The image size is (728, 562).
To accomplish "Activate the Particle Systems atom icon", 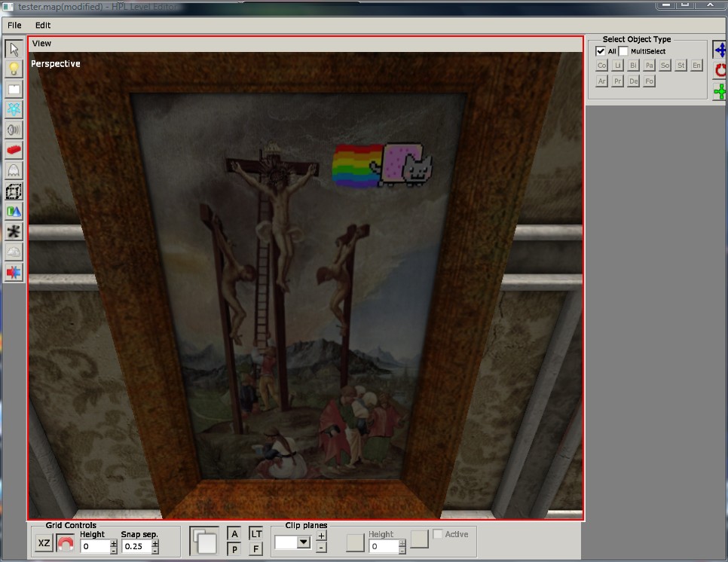I will tap(14, 110).
